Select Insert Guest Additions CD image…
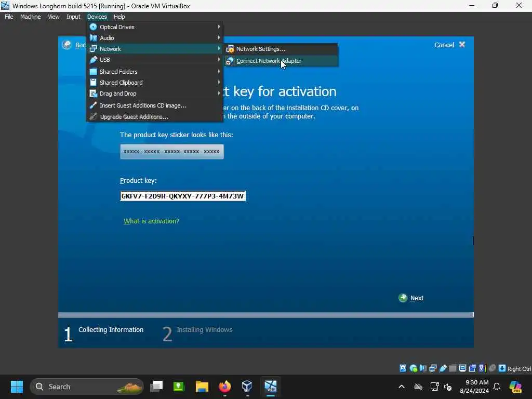532x399 pixels. coord(155,105)
